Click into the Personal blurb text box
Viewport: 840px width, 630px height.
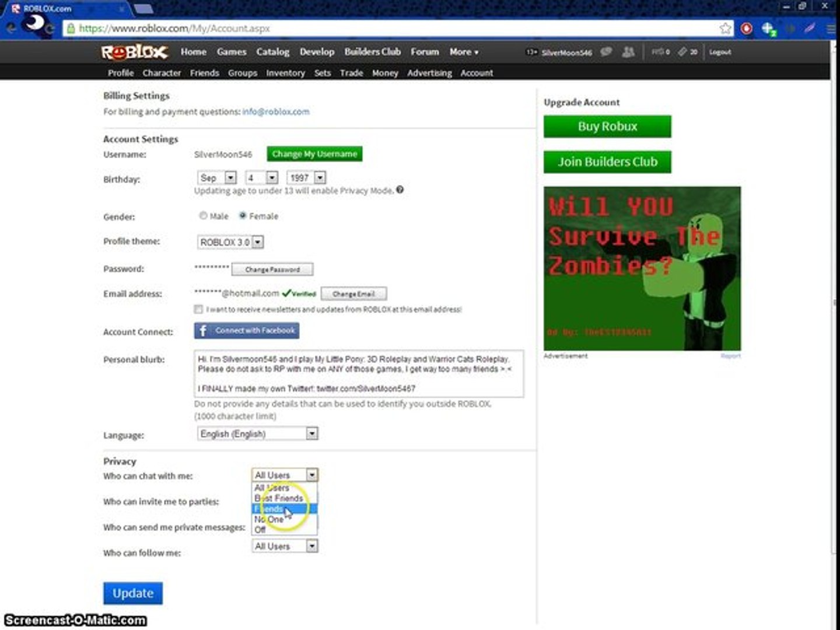pyautogui.click(x=359, y=374)
